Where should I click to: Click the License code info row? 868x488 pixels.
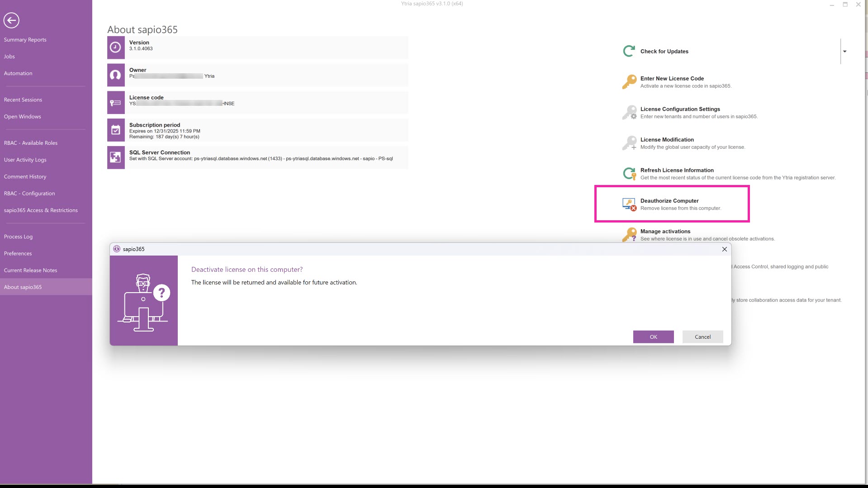[258, 103]
